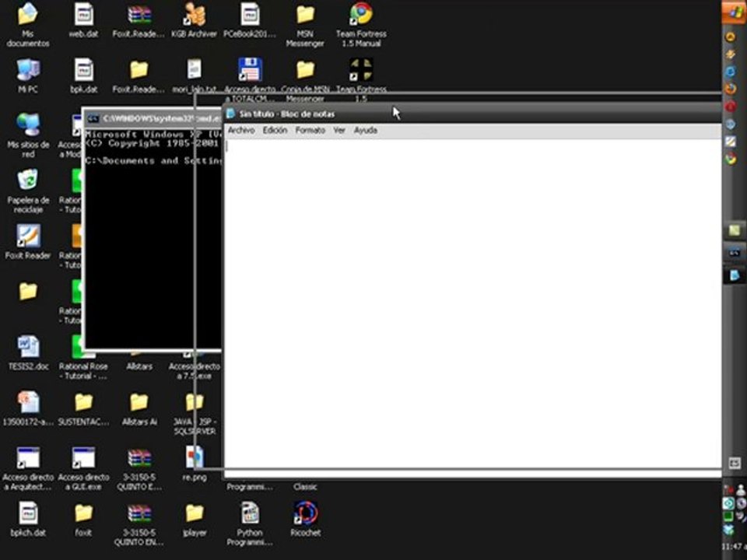Select the Python Programmi... file icon
This screenshot has height=560, width=747.
[x=250, y=523]
